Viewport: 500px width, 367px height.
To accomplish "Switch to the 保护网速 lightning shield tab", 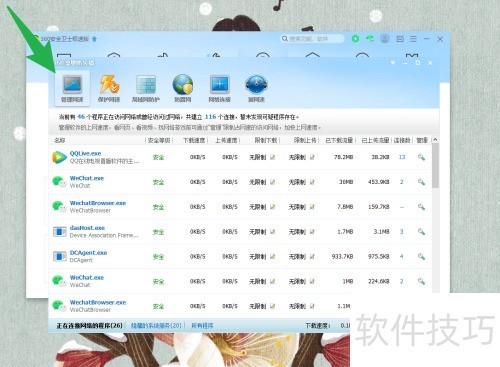I will [x=109, y=88].
